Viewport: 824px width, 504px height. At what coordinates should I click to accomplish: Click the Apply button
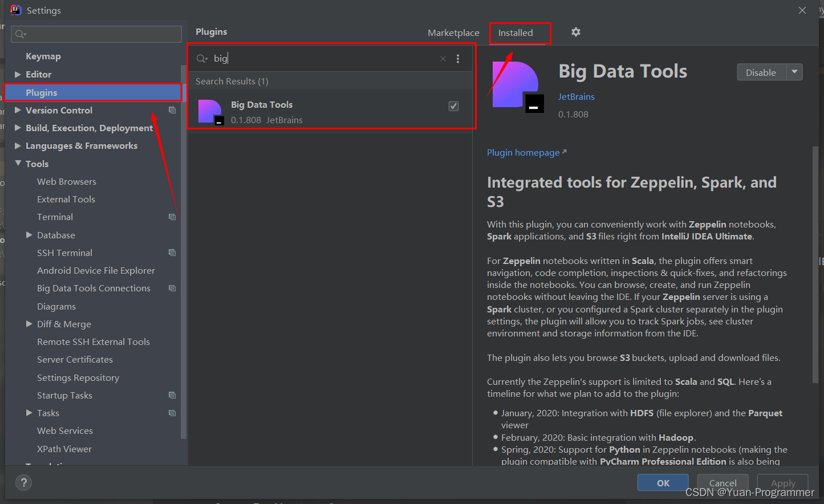point(783,483)
